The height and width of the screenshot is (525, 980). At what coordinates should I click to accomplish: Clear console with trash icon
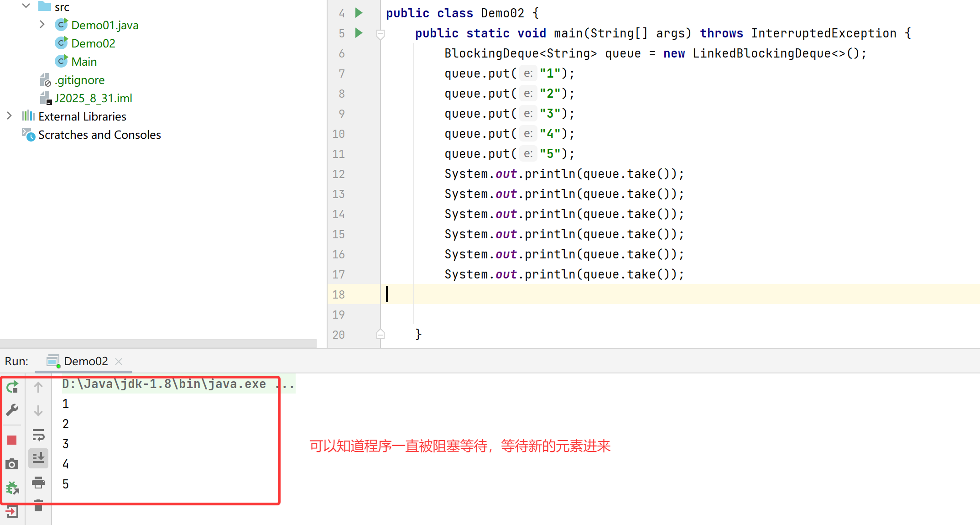coord(38,505)
